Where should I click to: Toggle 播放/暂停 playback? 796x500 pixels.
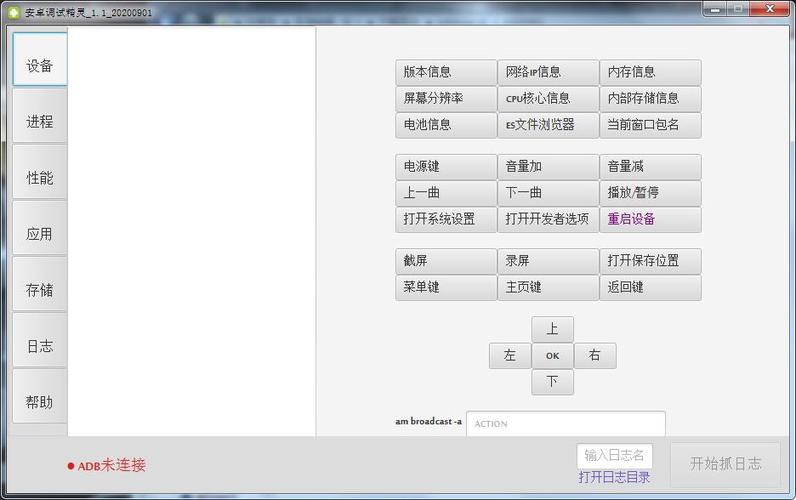[650, 193]
